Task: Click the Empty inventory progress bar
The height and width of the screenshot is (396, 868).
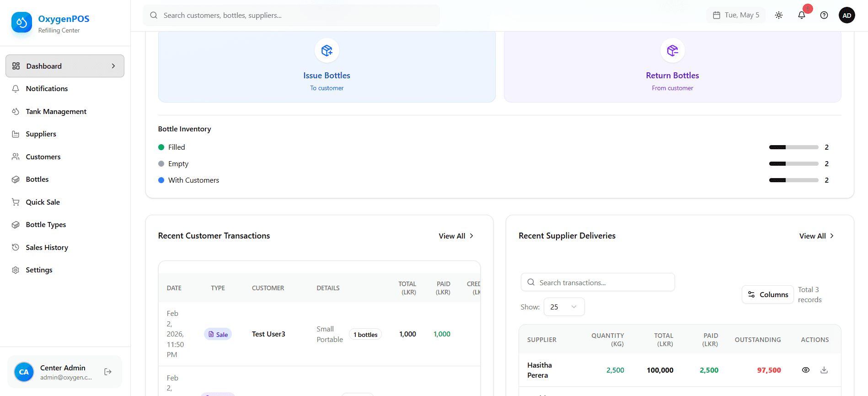Action: [x=794, y=164]
